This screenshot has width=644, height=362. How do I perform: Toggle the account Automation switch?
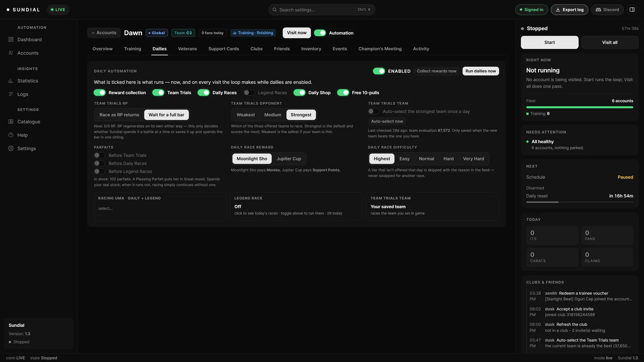pyautogui.click(x=320, y=33)
